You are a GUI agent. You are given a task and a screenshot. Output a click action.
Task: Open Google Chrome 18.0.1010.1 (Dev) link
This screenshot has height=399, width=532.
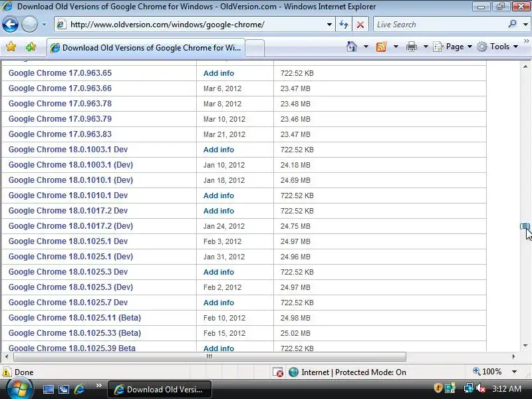pyautogui.click(x=70, y=180)
